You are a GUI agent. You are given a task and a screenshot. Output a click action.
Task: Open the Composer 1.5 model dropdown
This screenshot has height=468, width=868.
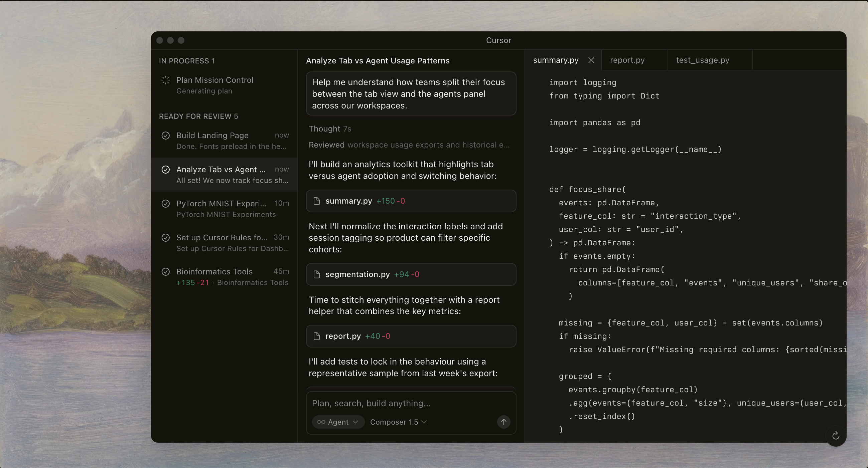[x=398, y=422]
